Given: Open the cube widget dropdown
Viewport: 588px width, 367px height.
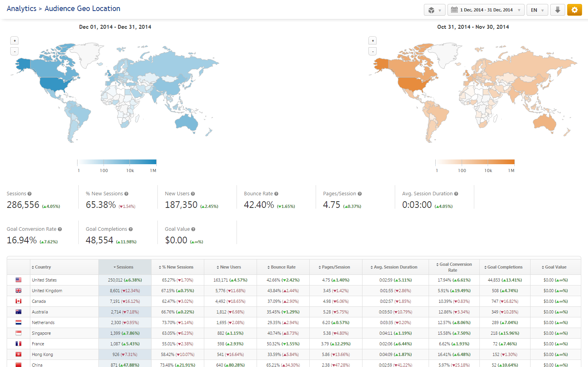Looking at the screenshot, I should pos(435,10).
